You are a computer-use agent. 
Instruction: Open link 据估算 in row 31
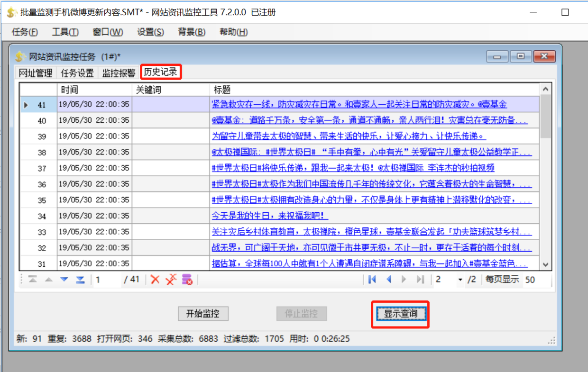tap(369, 263)
